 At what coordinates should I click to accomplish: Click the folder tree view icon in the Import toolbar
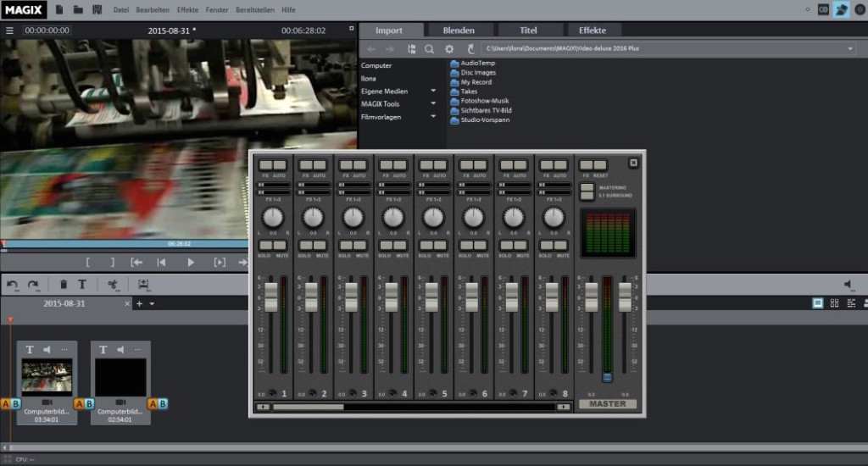pos(411,49)
